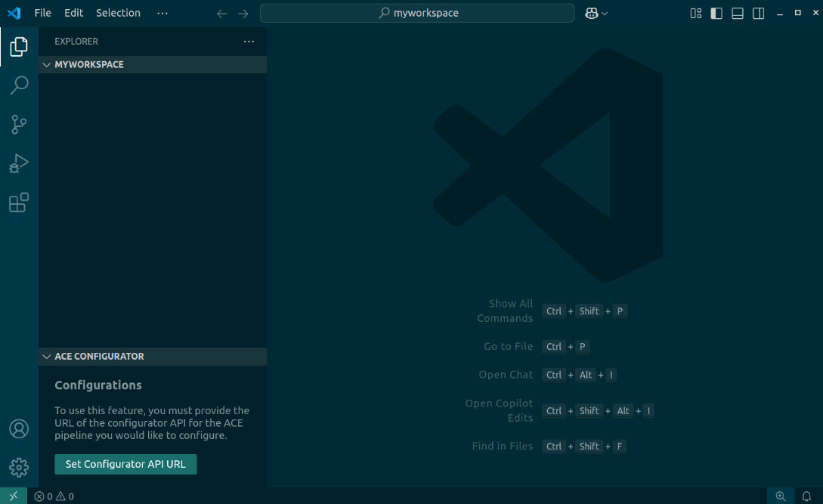Image resolution: width=823 pixels, height=504 pixels.
Task: Go forward with the right arrow
Action: (x=243, y=14)
